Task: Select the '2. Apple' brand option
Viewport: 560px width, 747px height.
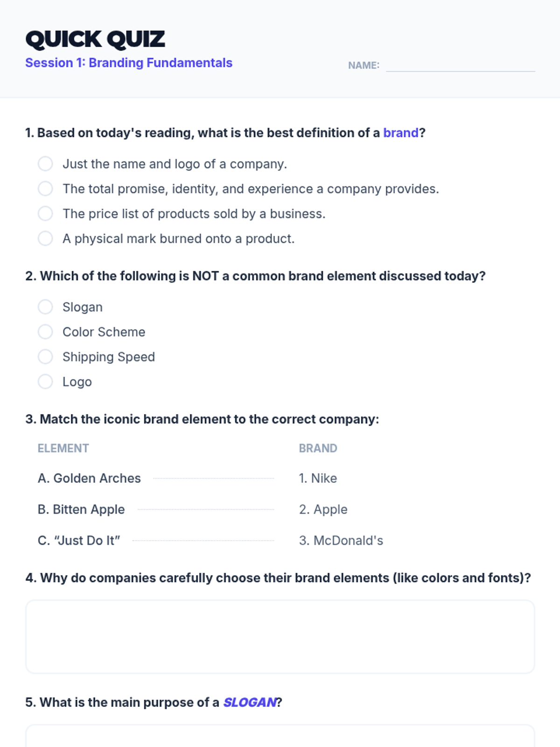Action: [x=323, y=509]
